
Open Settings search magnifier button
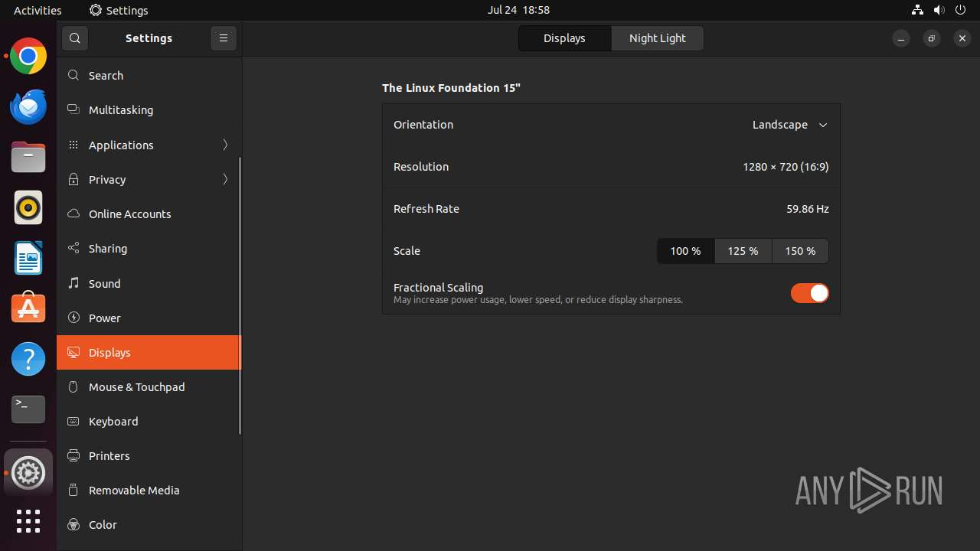pyautogui.click(x=74, y=38)
